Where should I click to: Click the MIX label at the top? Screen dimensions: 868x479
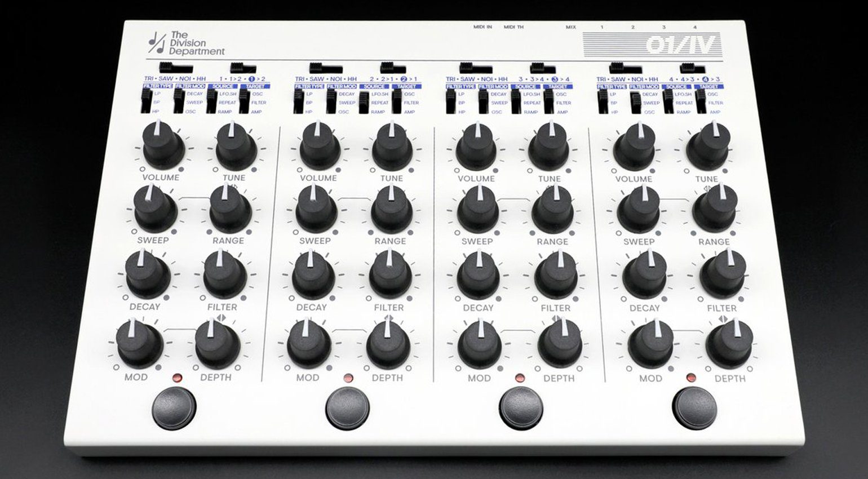coord(571,27)
